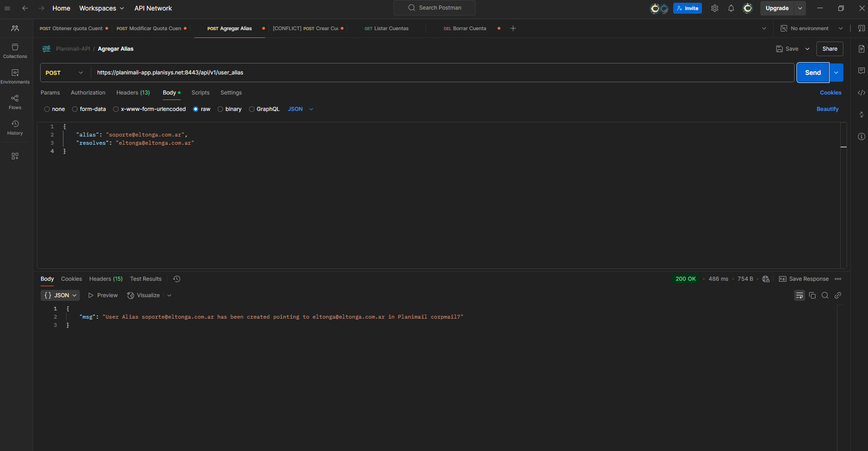
Task: Click the Share button
Action: pos(830,49)
